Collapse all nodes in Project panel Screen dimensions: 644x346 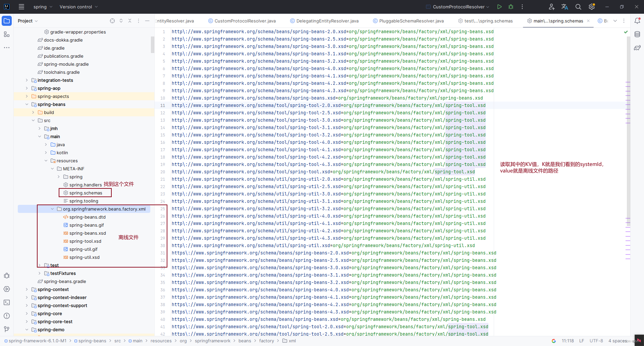(x=130, y=21)
